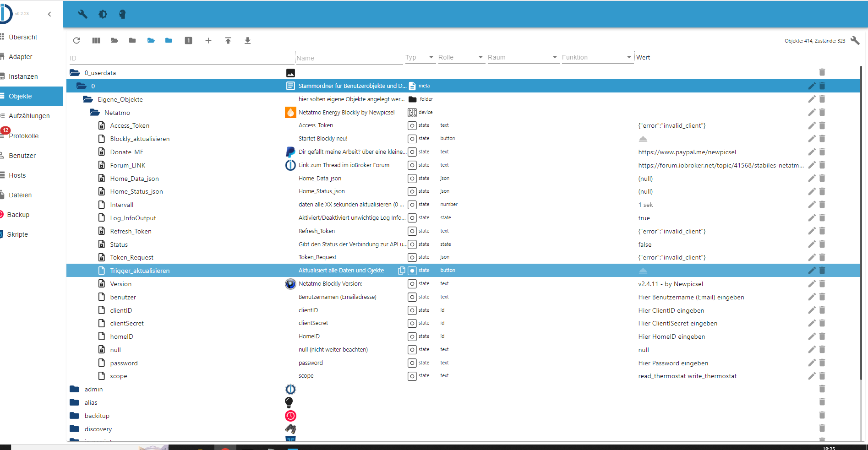868x450 pixels.
Task: Select the Refresh_Token row
Action: point(463,231)
